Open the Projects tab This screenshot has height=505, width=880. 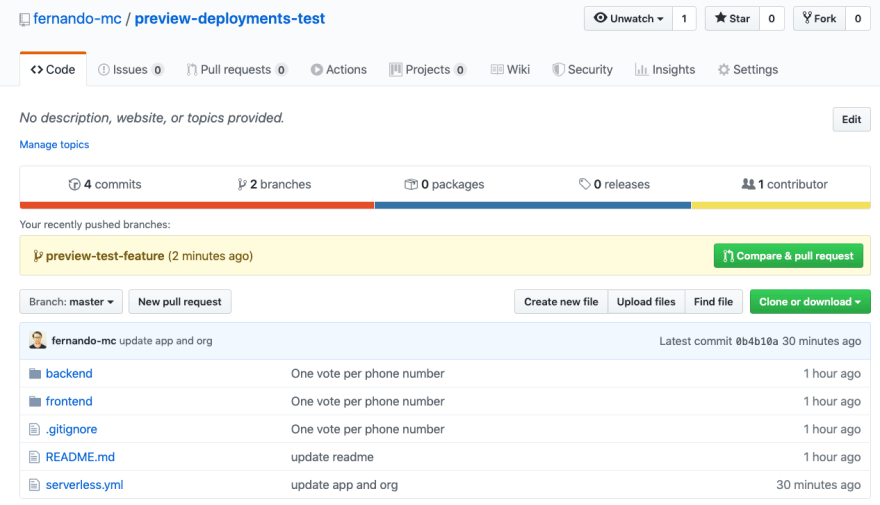point(428,70)
